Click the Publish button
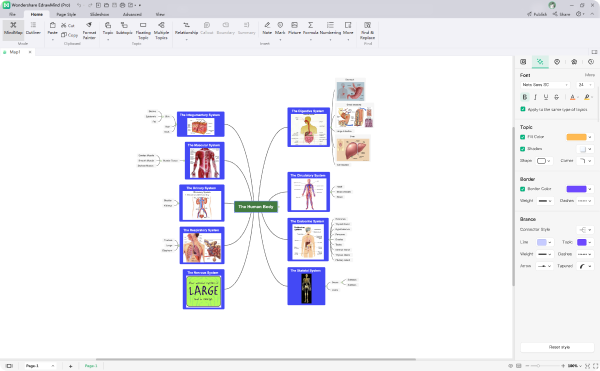 click(537, 14)
